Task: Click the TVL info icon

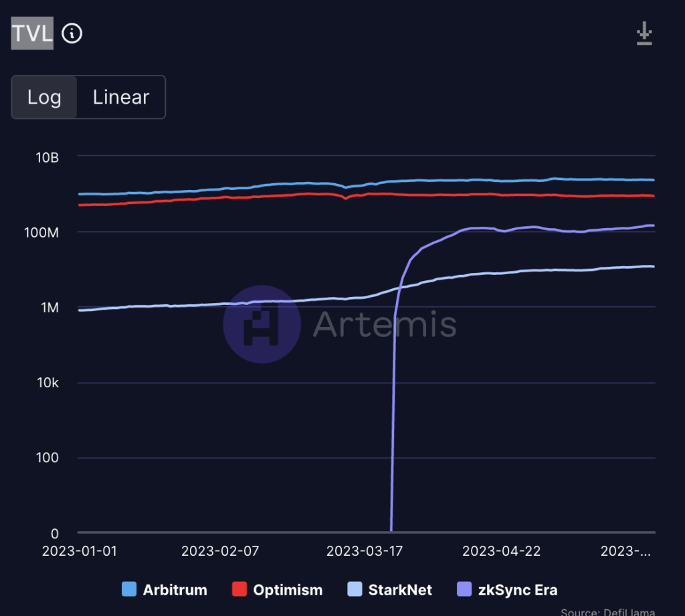Action: (72, 33)
